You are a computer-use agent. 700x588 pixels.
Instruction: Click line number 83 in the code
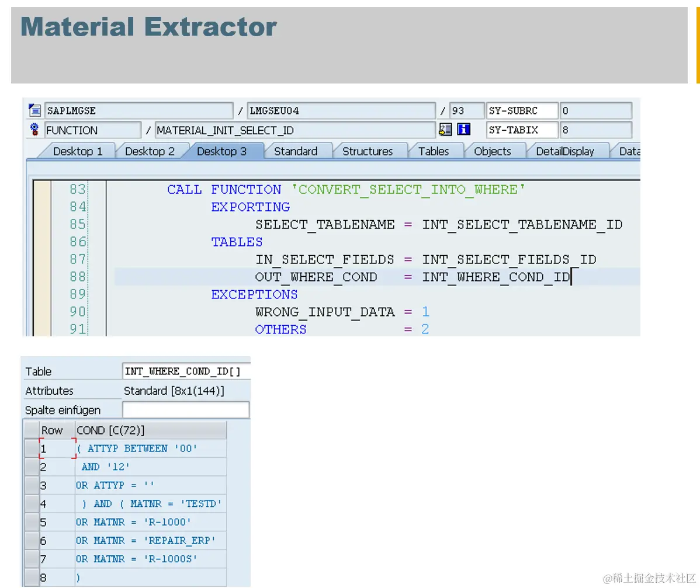coord(77,189)
